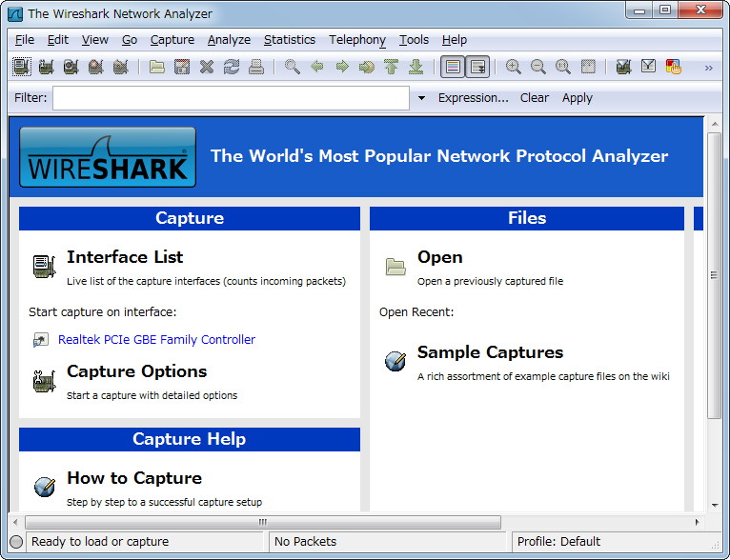The width and height of the screenshot is (730, 560).
Task: Click the close capture file X icon
Action: [207, 67]
